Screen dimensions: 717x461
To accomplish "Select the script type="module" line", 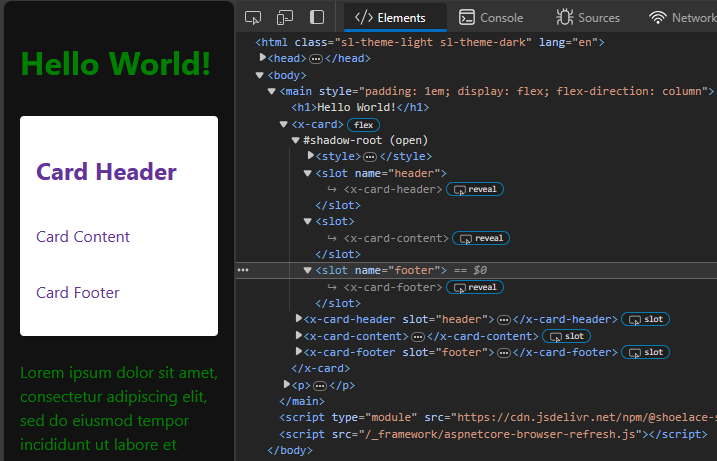I will (x=498, y=418).
